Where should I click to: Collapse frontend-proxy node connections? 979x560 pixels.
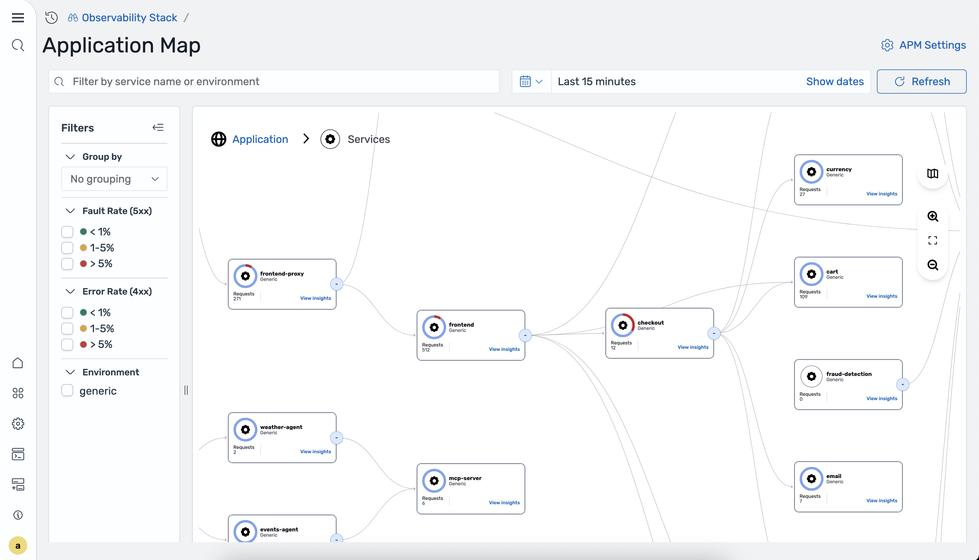(x=337, y=284)
